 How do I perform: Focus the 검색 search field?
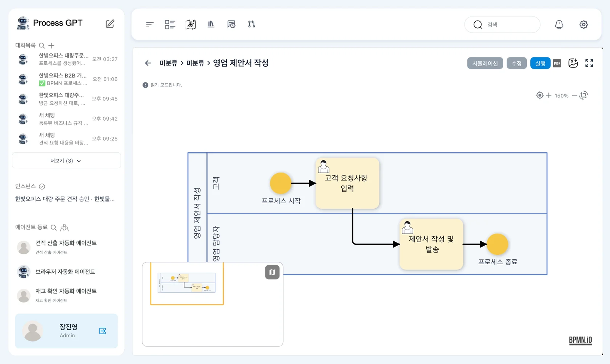[x=502, y=24]
